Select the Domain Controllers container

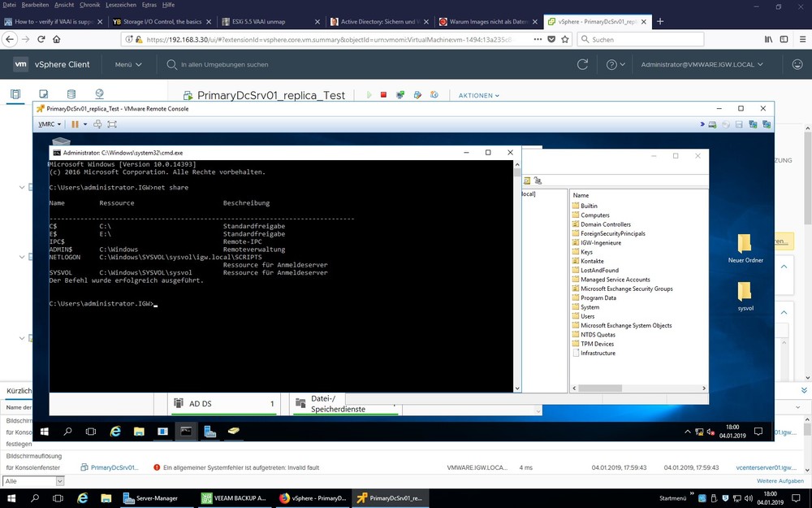[x=605, y=224]
